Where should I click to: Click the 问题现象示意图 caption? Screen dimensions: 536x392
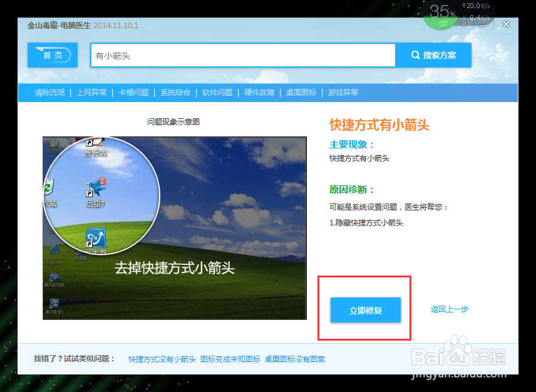pyautogui.click(x=173, y=121)
